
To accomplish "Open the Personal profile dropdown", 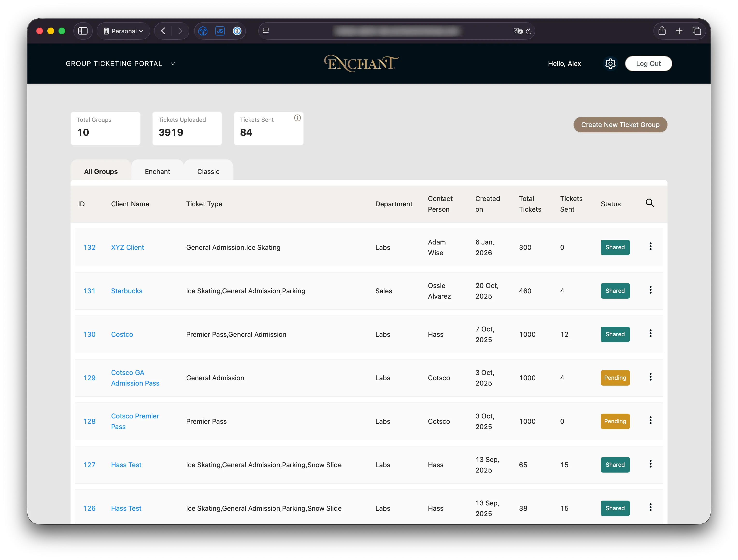I will [x=123, y=31].
